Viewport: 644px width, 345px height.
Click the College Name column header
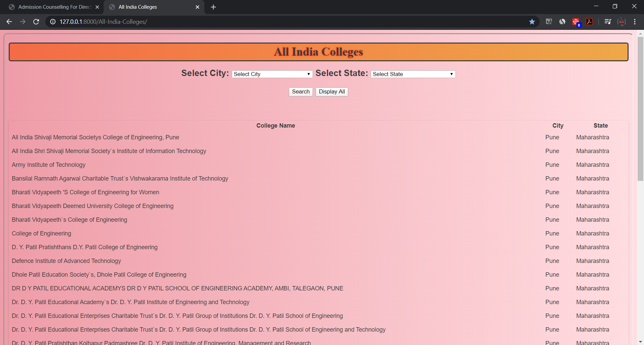pos(276,126)
